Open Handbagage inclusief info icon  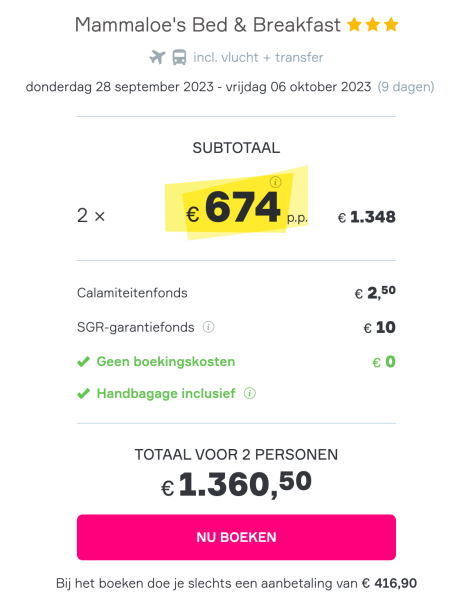(250, 393)
